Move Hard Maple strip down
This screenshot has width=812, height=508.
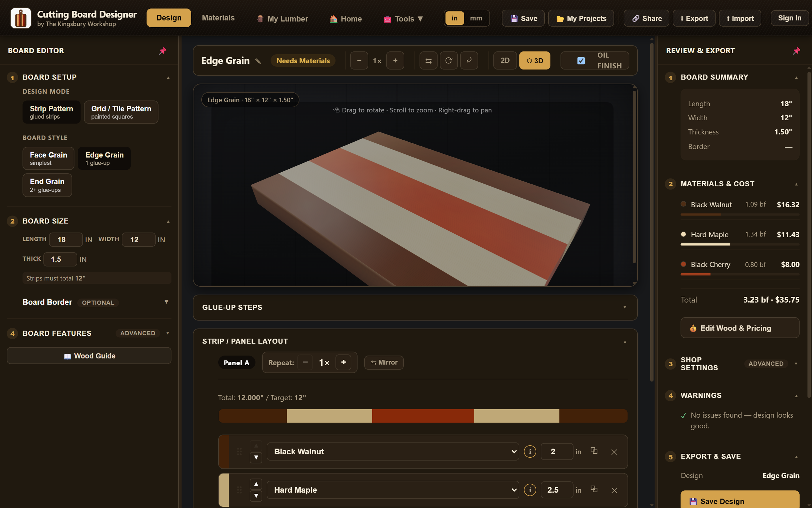click(256, 496)
